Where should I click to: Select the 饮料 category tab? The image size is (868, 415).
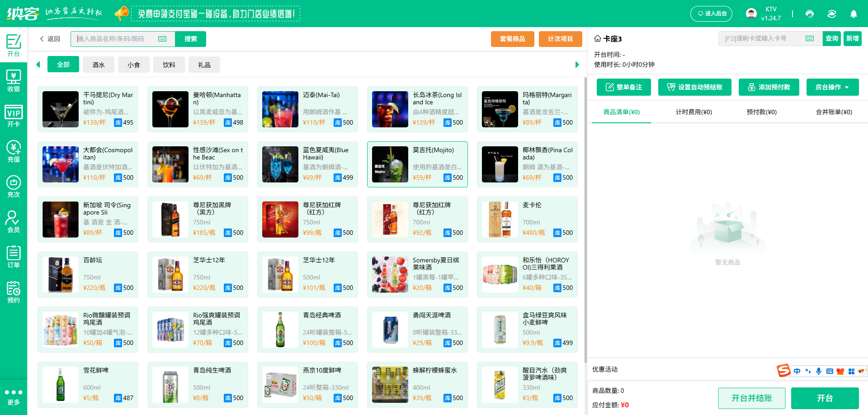pos(169,65)
